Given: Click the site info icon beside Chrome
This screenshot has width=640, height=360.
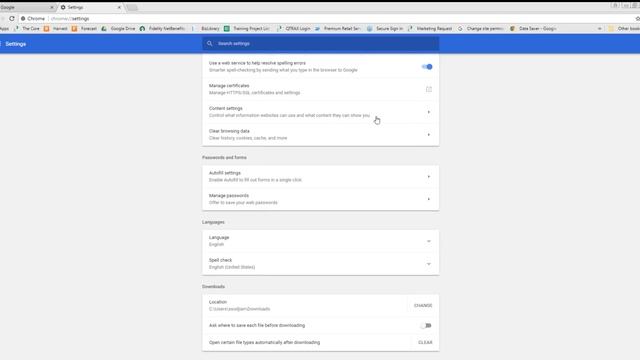Looking at the screenshot, I should (x=23, y=18).
